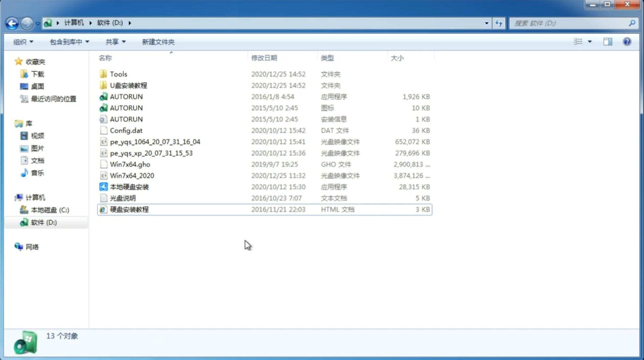Open the Tools folder
644x360 pixels.
coord(118,74)
